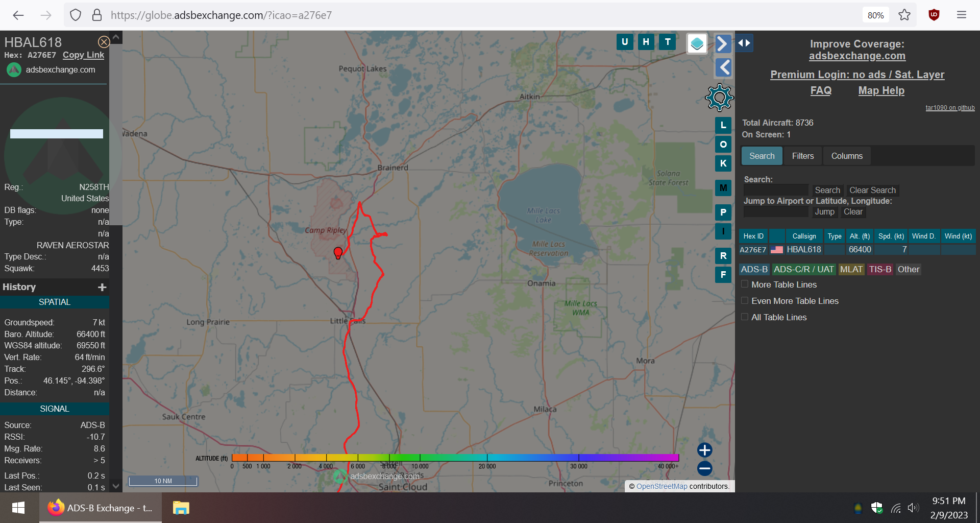The image size is (980, 523).
Task: Switch to the Filters tab
Action: pos(803,156)
